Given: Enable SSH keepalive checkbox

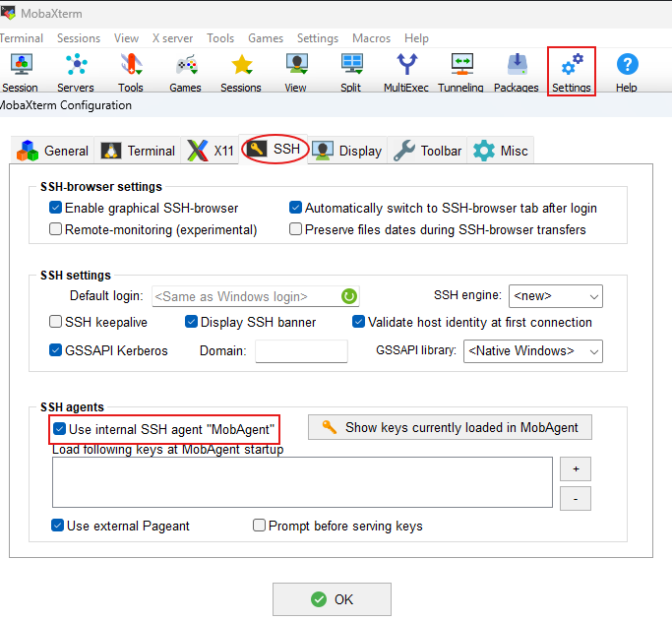Looking at the screenshot, I should 56,322.
